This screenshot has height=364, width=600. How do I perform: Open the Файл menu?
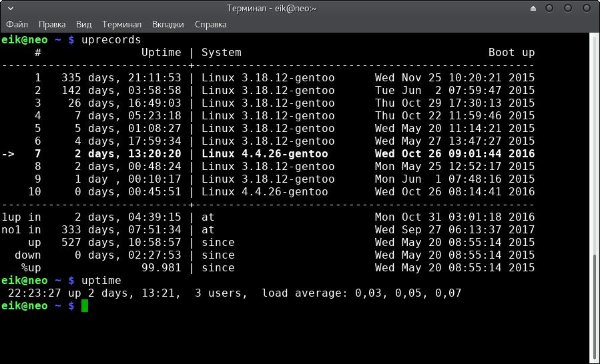(x=17, y=25)
